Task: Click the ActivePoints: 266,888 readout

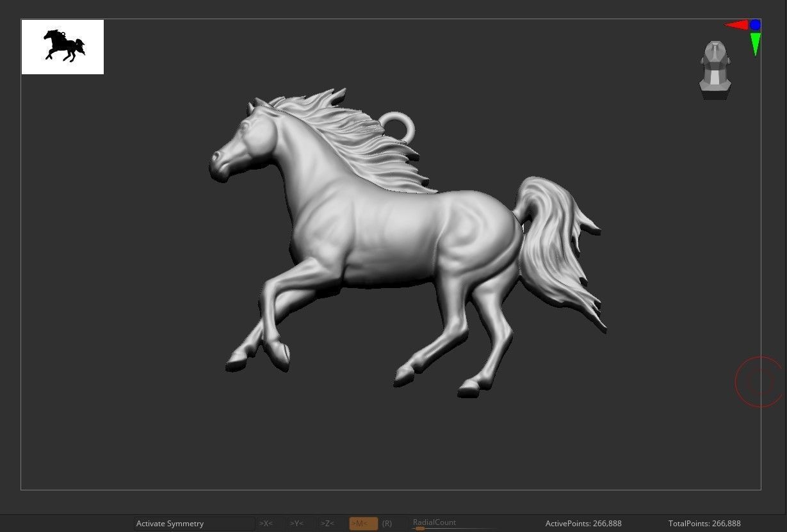Action: pos(583,524)
